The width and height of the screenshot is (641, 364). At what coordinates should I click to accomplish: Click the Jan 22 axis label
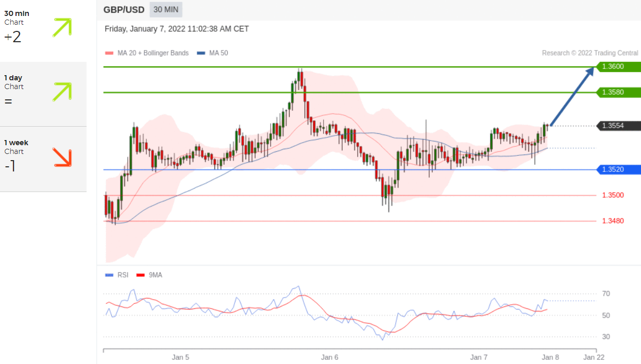point(594,357)
